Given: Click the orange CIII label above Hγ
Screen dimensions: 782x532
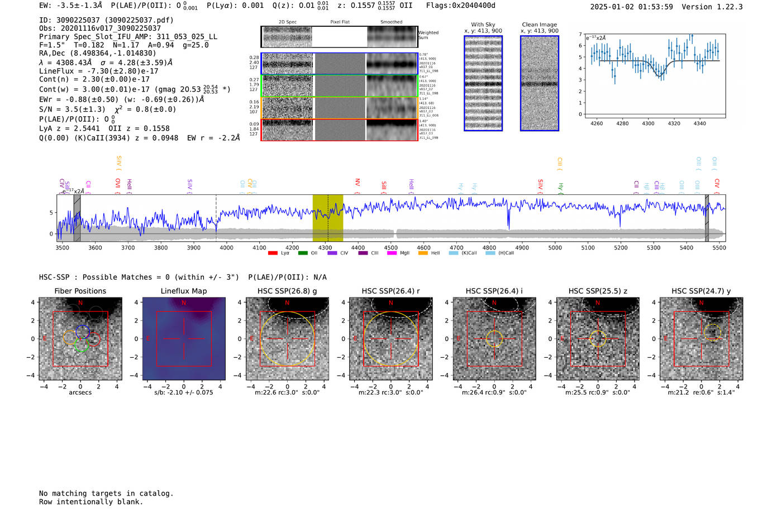Looking at the screenshot, I should click(560, 164).
